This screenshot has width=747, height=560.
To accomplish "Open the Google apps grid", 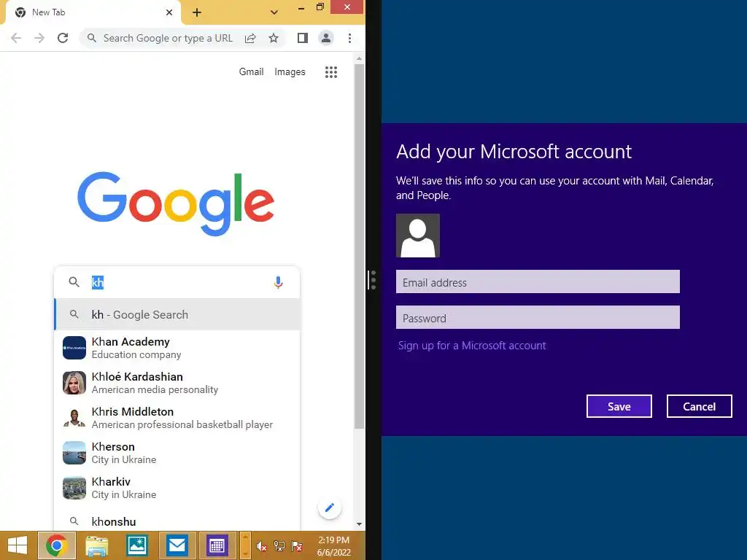I will 331,72.
